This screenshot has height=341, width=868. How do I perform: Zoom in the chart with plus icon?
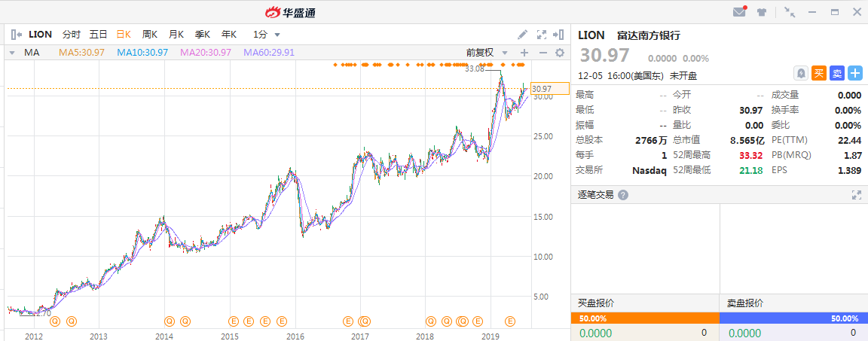[x=524, y=53]
